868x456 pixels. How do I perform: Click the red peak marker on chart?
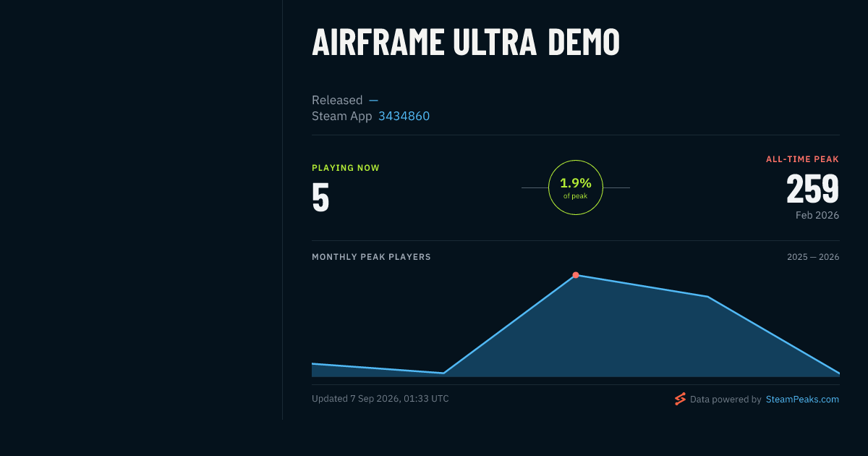point(576,275)
